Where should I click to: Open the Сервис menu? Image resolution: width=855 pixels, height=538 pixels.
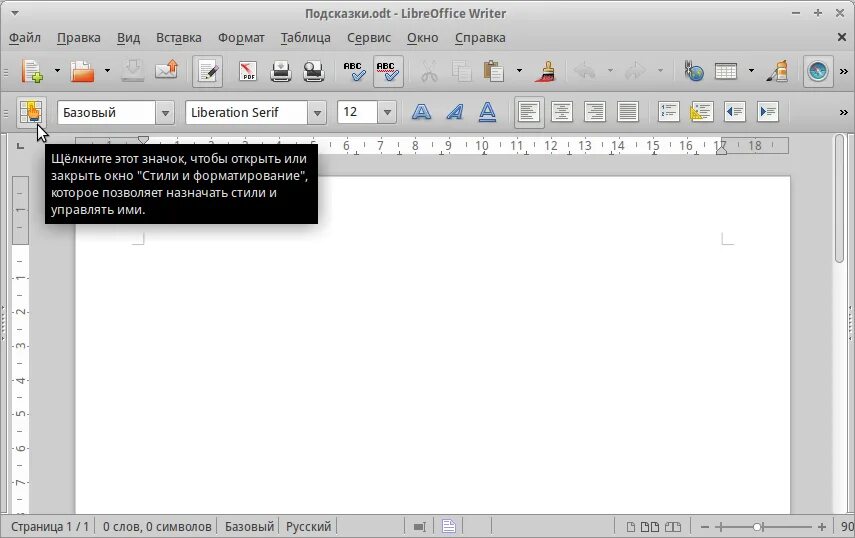pyautogui.click(x=369, y=38)
